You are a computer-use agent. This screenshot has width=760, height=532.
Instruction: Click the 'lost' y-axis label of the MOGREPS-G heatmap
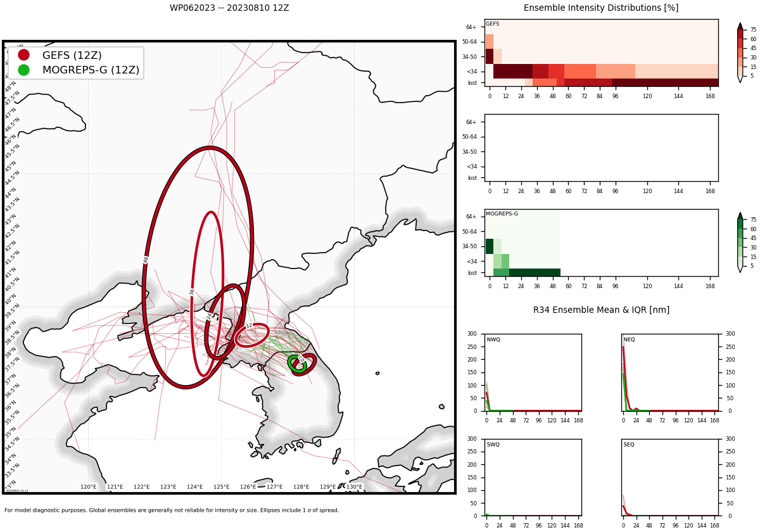[x=472, y=273]
